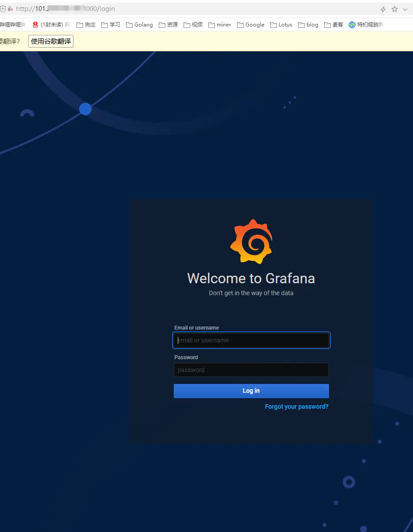Click the bookmark star icon in address bar
Screen dimensions: 413x532
(x=394, y=9)
